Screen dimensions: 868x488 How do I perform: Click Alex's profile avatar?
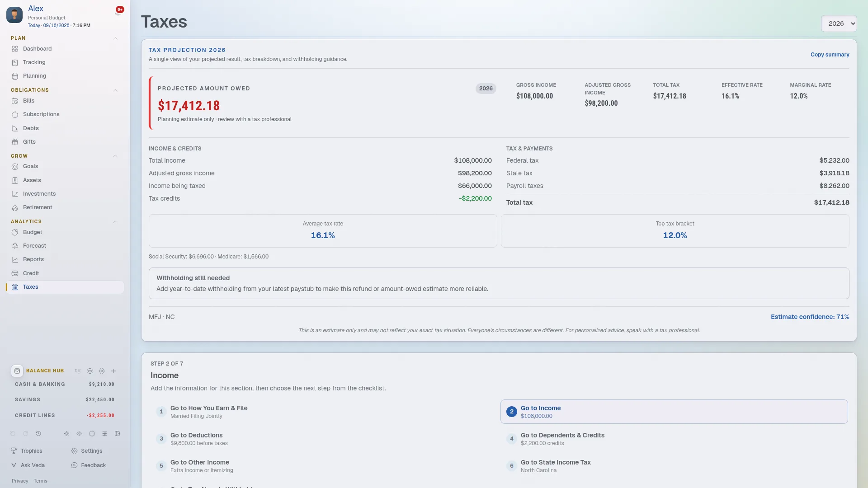point(14,15)
